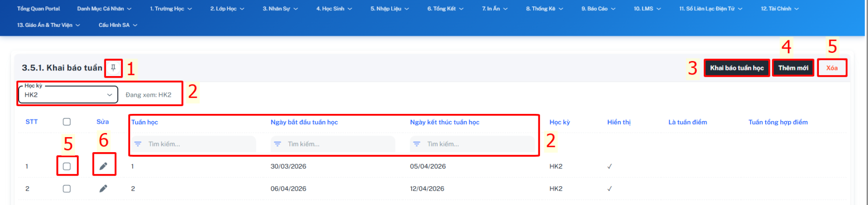Open Cấu Hình SA menu
The image size is (868, 205).
click(118, 25)
